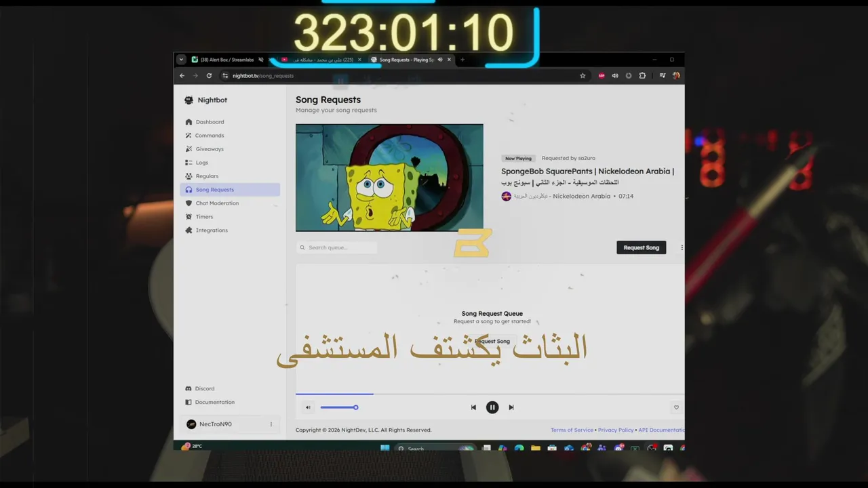Open the Discord link in the sidebar
Viewport: 868px width, 488px height.
coord(229,388)
